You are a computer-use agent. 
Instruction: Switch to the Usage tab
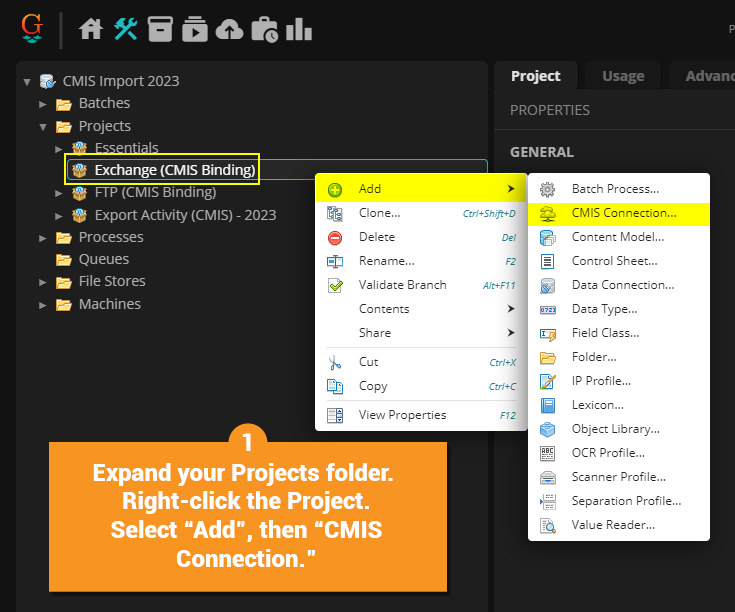[623, 76]
